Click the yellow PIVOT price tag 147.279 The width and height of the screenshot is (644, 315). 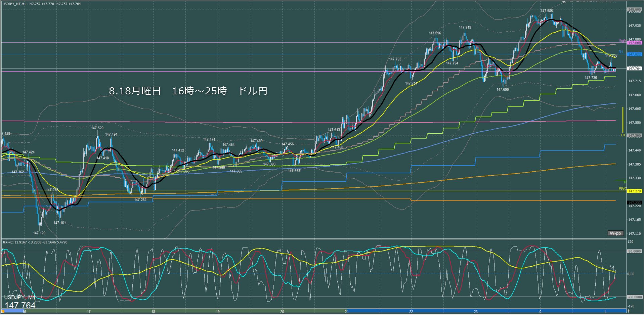(x=634, y=191)
